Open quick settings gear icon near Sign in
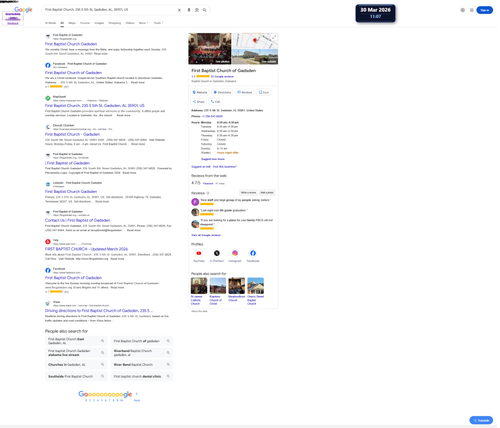 [x=463, y=10]
